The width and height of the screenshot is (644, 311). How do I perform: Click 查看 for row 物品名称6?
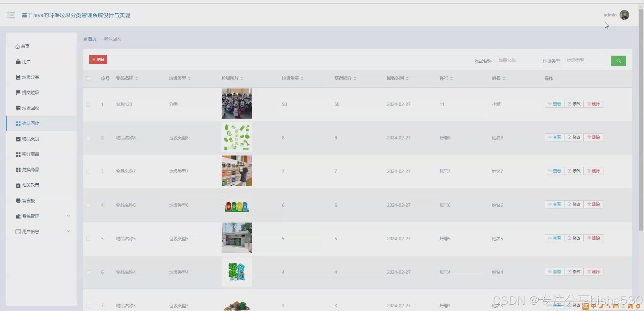[554, 204]
